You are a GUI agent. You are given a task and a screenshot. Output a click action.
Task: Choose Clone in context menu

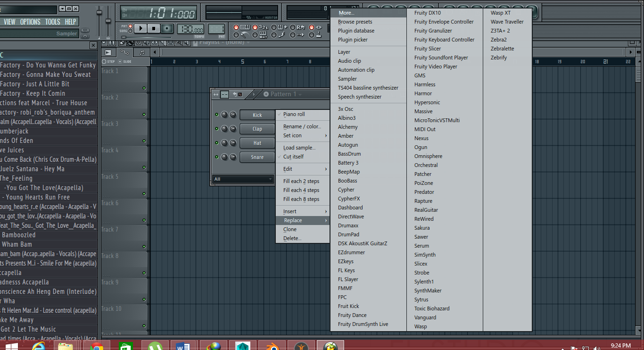pyautogui.click(x=303, y=229)
